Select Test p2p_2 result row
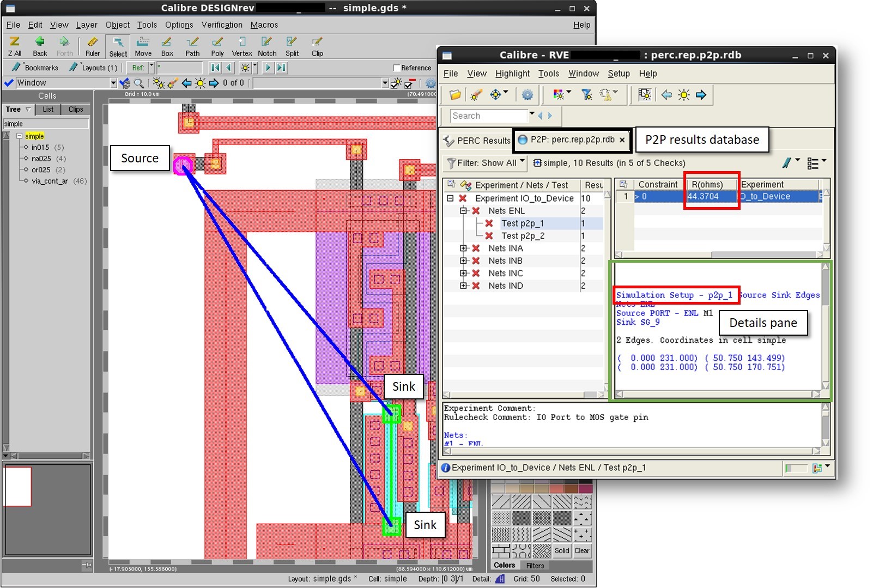The image size is (873, 588). point(523,236)
